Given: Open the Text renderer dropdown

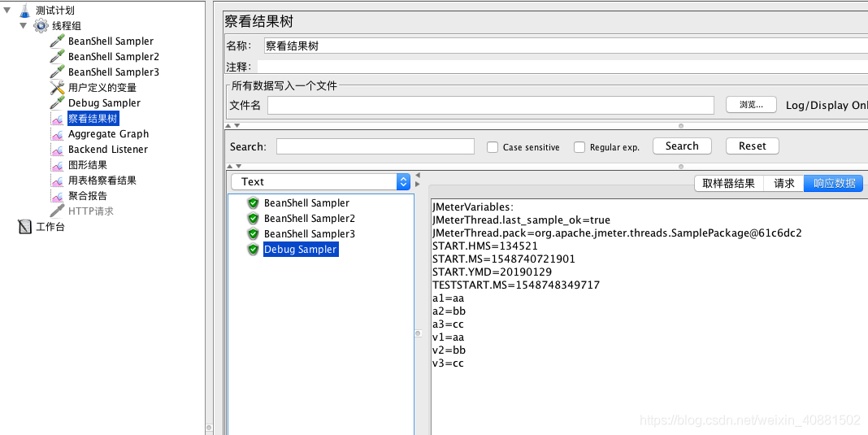Looking at the screenshot, I should point(321,182).
